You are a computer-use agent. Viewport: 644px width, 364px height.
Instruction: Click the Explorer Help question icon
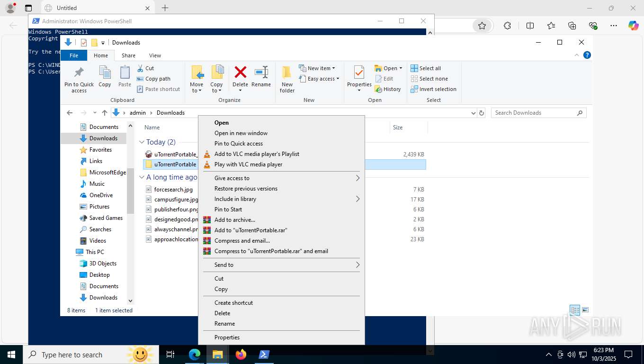[587, 55]
